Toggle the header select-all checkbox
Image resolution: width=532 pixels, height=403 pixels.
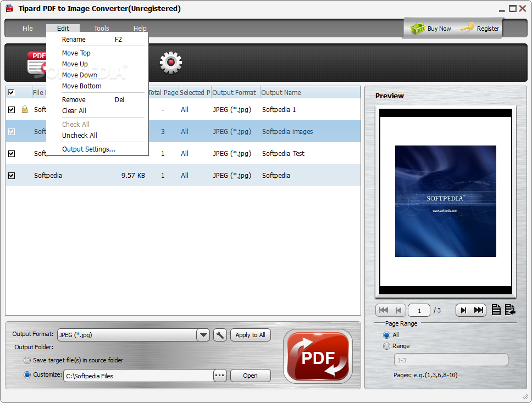point(11,92)
